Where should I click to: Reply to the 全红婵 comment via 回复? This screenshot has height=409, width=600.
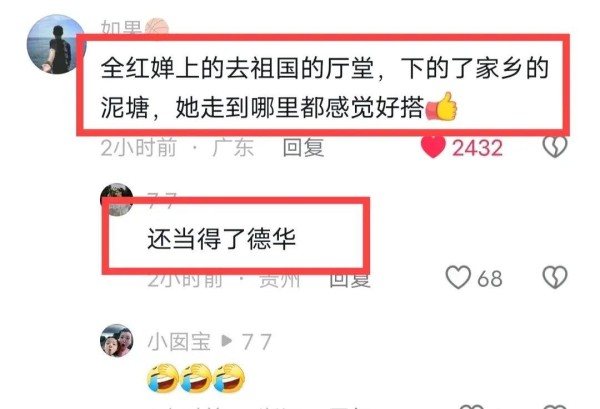click(x=303, y=148)
